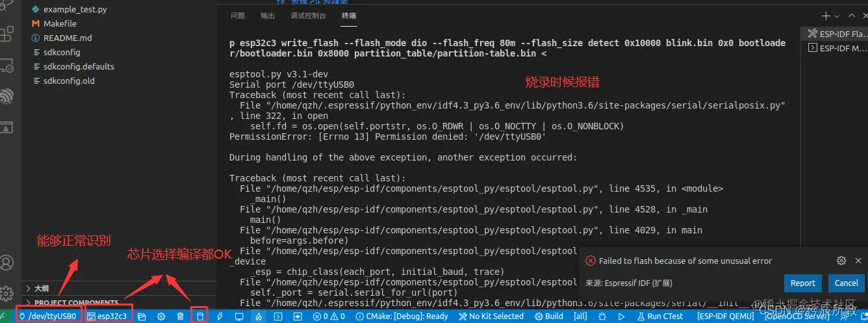Open example_test.py in the explorer

75,10
